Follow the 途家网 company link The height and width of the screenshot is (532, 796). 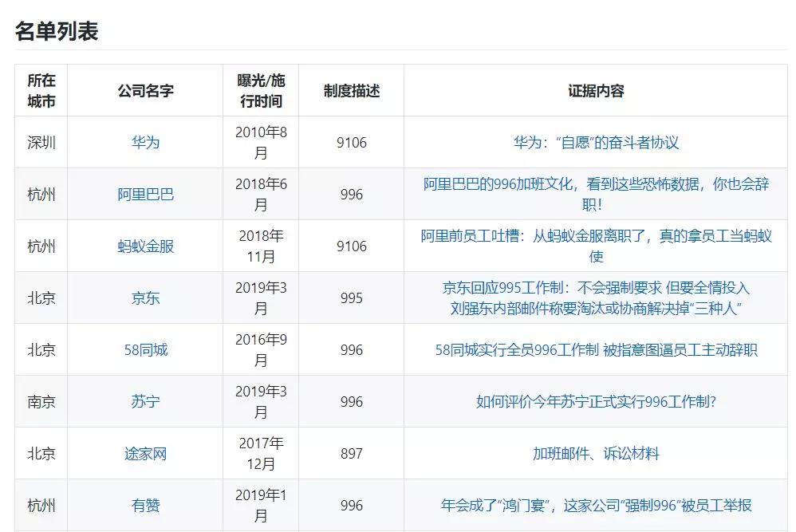tap(146, 453)
